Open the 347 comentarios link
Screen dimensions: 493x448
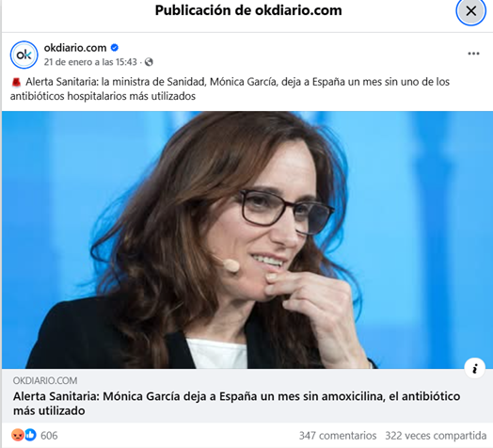click(x=338, y=436)
